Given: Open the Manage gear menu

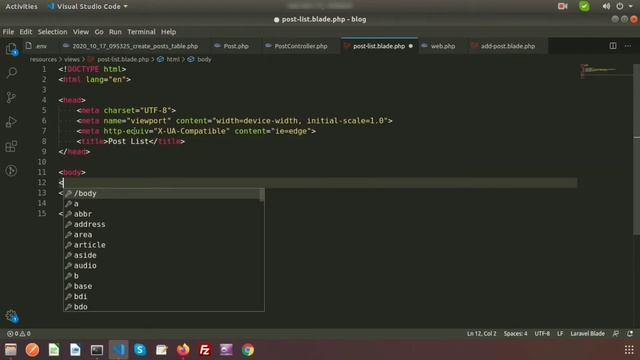Looking at the screenshot, I should pos(11,316).
